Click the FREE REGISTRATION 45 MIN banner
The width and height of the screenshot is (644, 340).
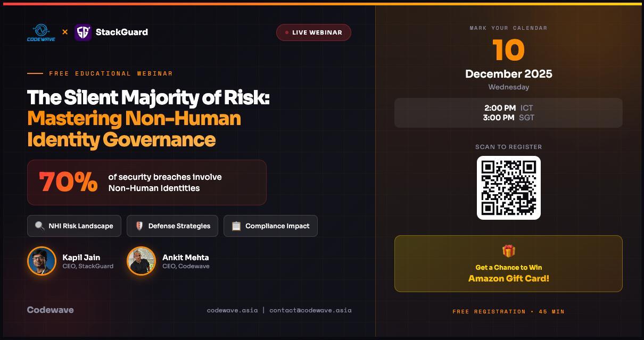tap(508, 312)
